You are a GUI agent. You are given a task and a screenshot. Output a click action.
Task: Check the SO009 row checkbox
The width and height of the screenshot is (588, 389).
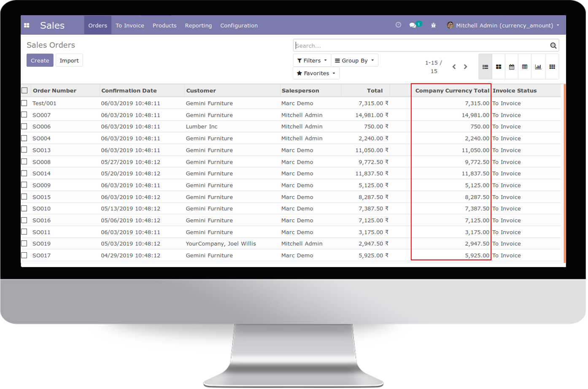pos(24,185)
